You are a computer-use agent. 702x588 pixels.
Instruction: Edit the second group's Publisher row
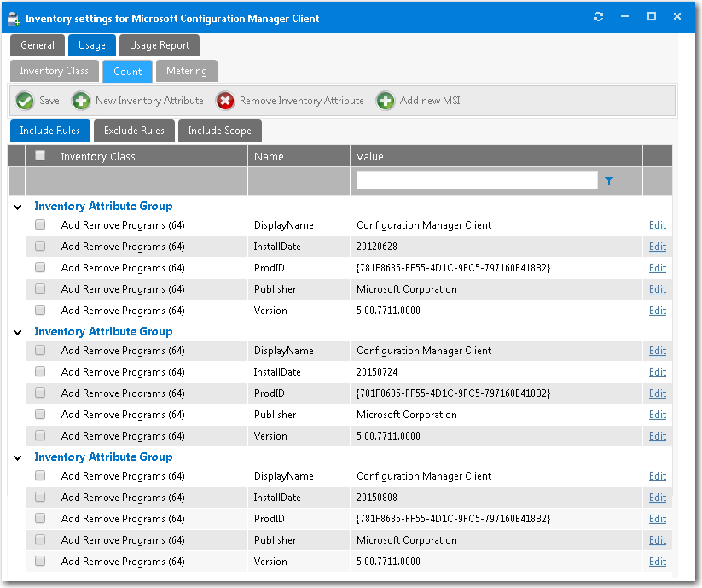click(658, 414)
